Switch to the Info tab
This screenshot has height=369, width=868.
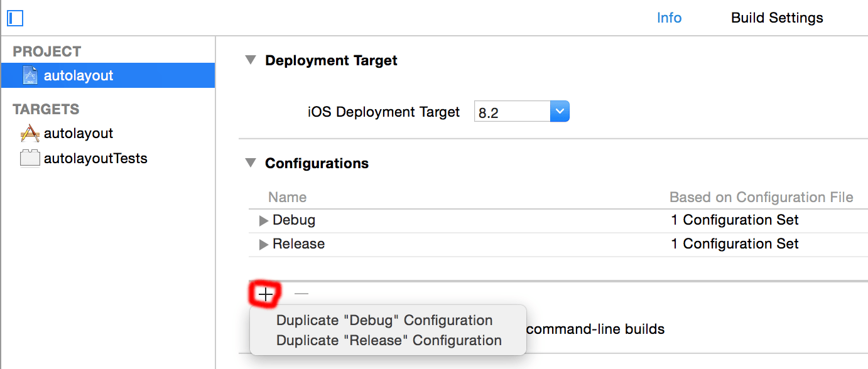tap(669, 18)
